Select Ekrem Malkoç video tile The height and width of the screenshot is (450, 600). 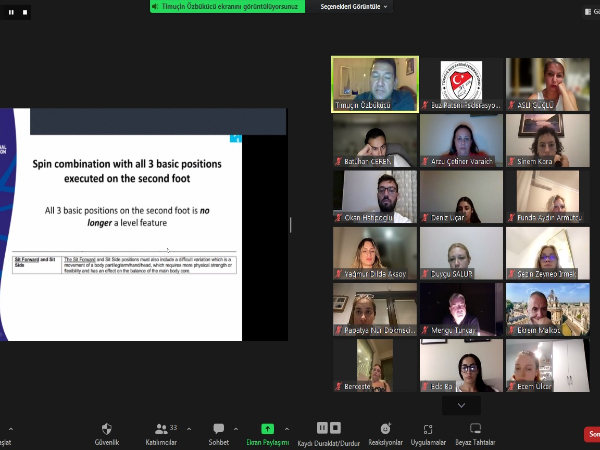click(548, 310)
